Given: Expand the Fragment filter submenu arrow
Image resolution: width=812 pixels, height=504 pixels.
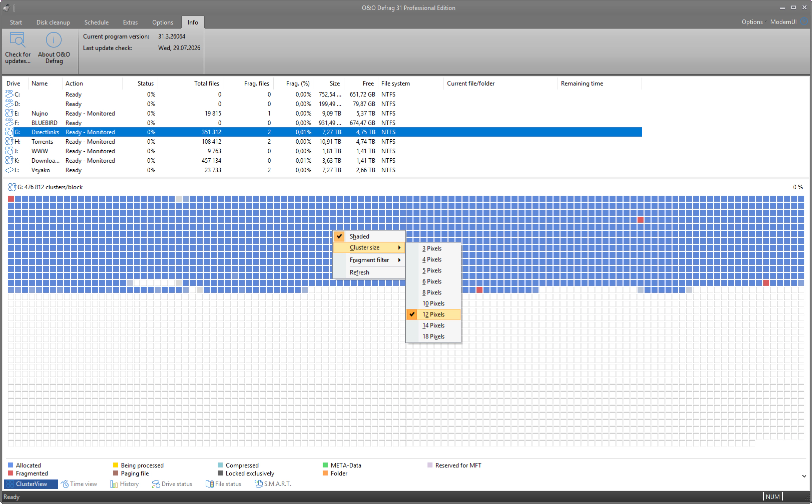Looking at the screenshot, I should coord(399,260).
